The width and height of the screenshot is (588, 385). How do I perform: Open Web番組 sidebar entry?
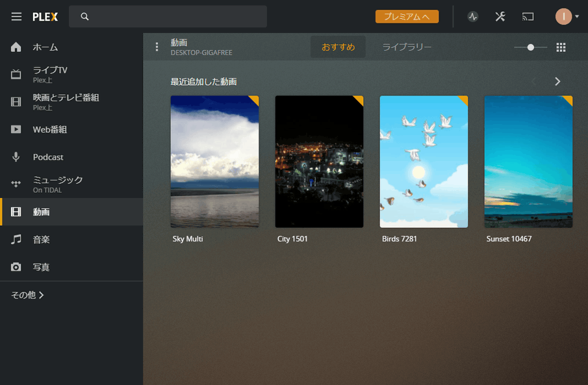(71, 129)
